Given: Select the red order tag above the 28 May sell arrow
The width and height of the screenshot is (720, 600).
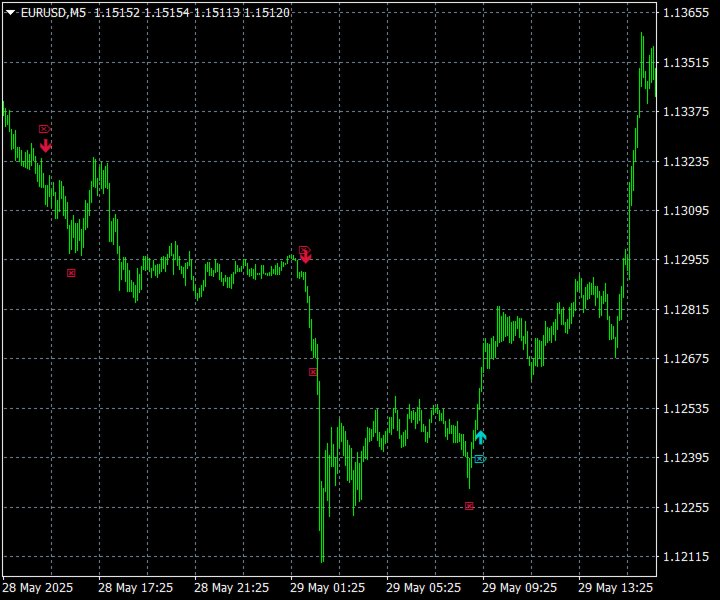Looking at the screenshot, I should [x=44, y=129].
